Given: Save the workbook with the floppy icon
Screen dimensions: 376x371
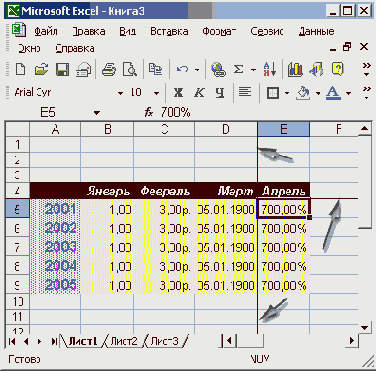Looking at the screenshot, I should 62,69.
